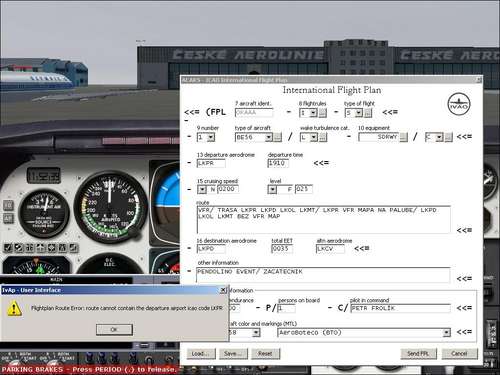Click the Reset button

tap(265, 353)
